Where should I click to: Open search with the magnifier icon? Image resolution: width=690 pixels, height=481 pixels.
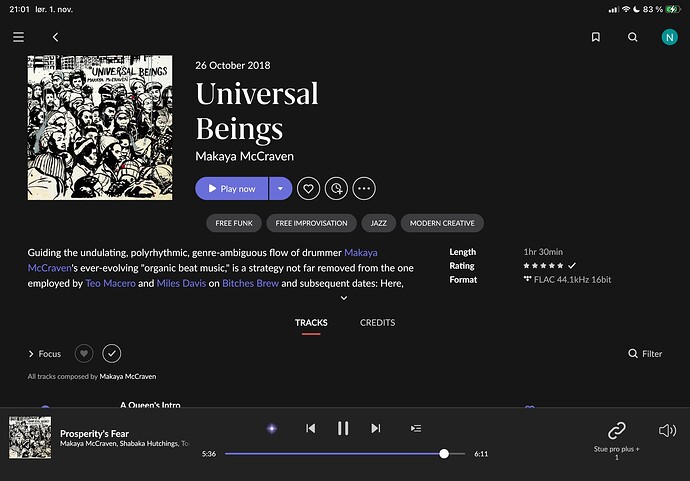(632, 37)
